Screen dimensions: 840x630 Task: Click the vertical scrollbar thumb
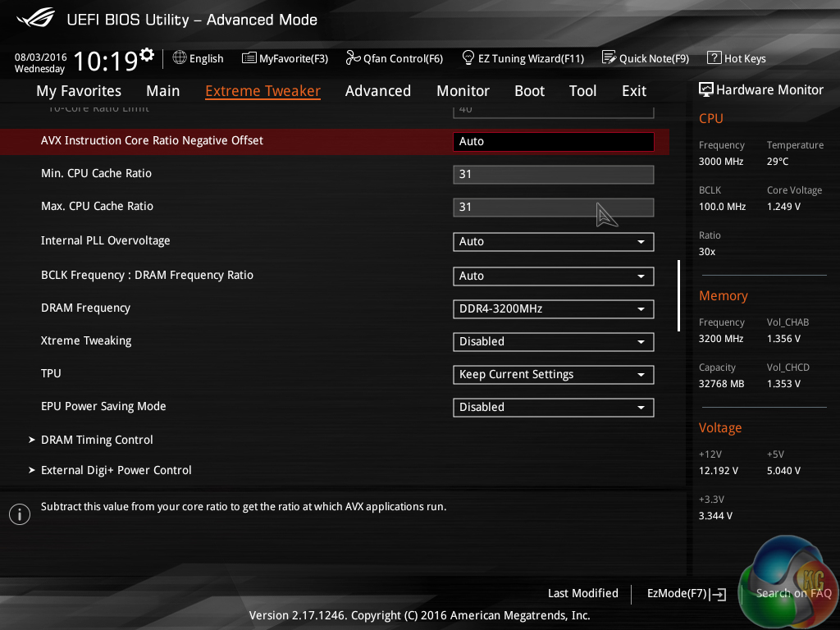tap(678, 295)
